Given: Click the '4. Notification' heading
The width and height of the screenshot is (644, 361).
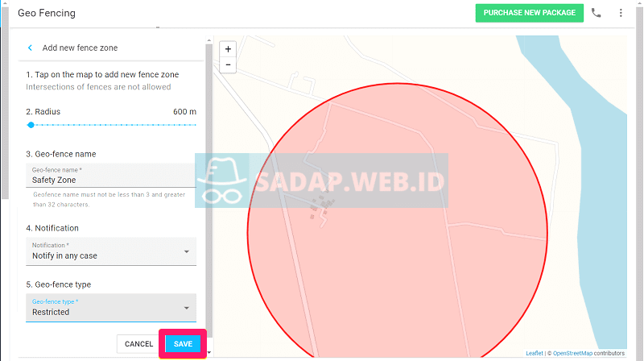Looking at the screenshot, I should pos(52,228).
